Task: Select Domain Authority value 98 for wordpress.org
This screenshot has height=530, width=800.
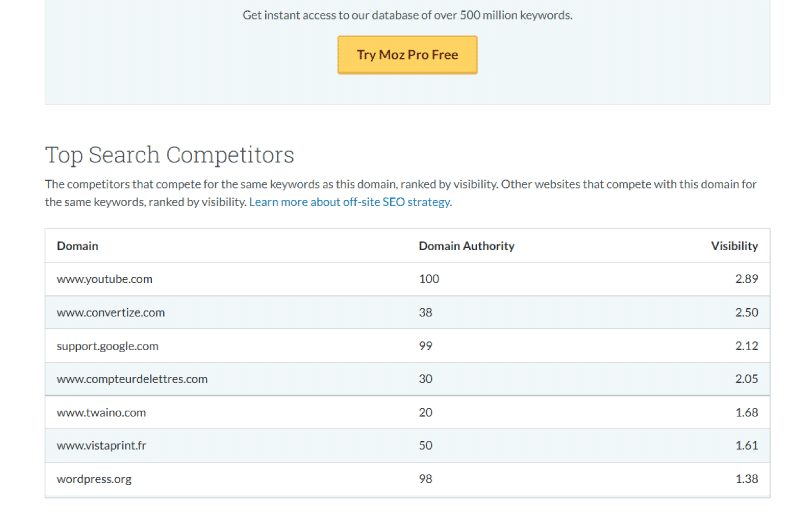Action: point(426,479)
